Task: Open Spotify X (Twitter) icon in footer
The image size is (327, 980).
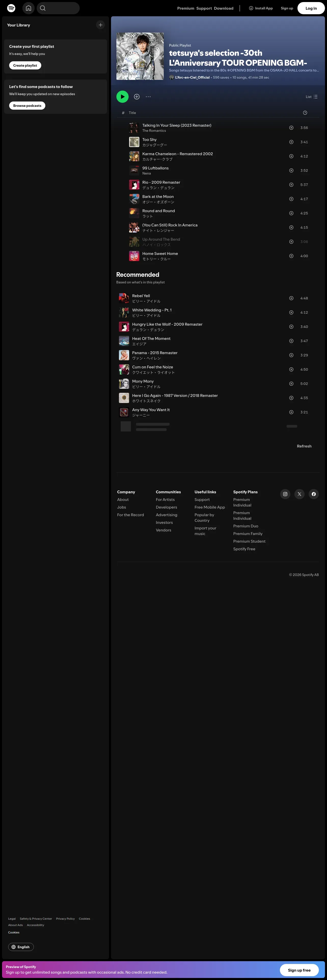Action: [299, 494]
